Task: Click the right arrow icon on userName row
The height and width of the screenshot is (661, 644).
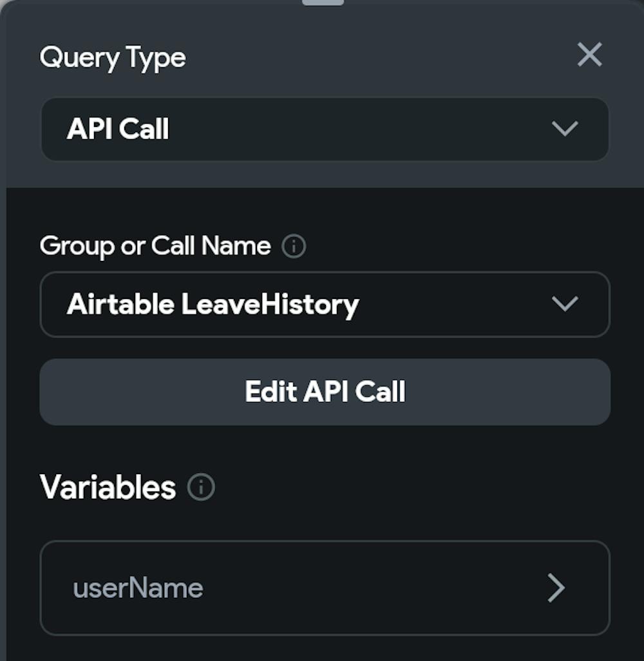Action: click(555, 588)
